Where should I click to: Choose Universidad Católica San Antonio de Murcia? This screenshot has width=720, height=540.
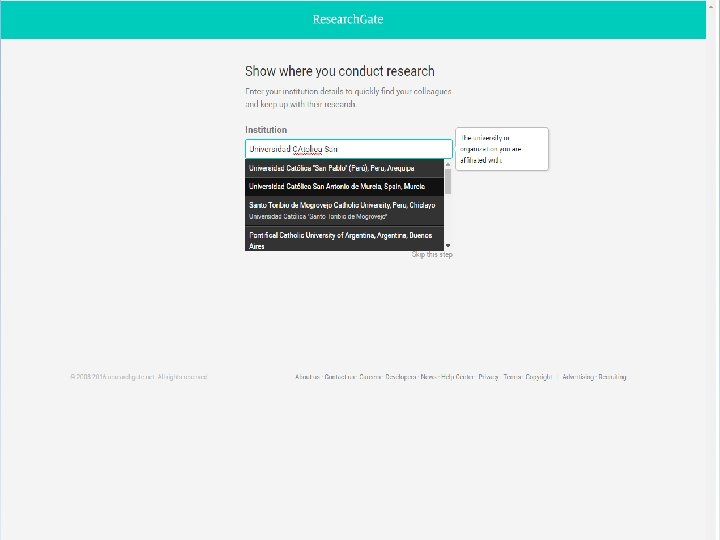pyautogui.click(x=344, y=186)
